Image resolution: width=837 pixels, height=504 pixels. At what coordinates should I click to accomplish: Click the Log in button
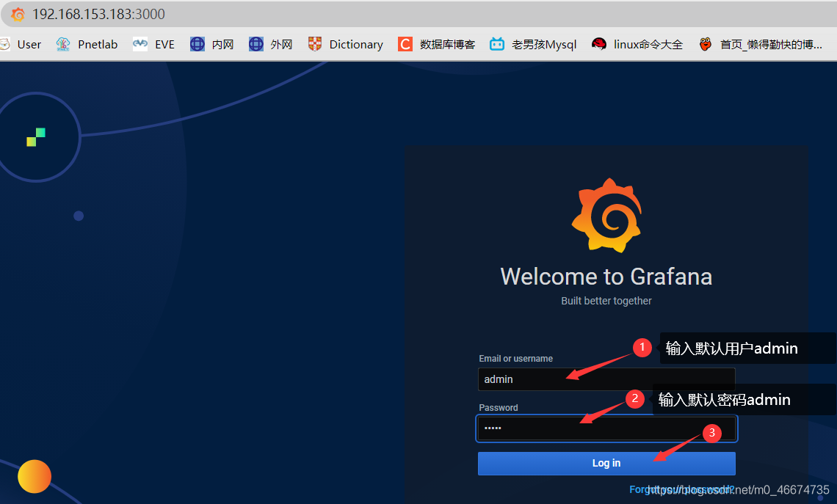tap(606, 463)
